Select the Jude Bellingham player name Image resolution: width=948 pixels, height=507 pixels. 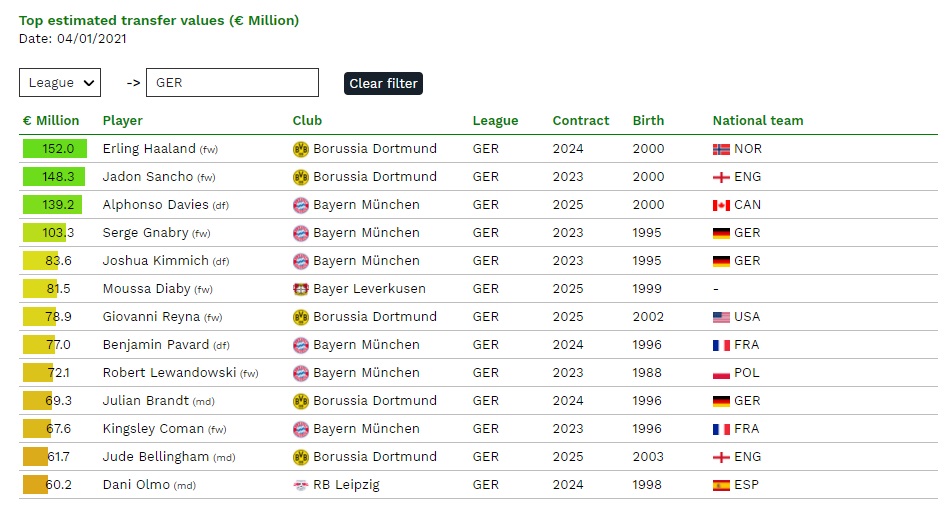[x=156, y=456]
